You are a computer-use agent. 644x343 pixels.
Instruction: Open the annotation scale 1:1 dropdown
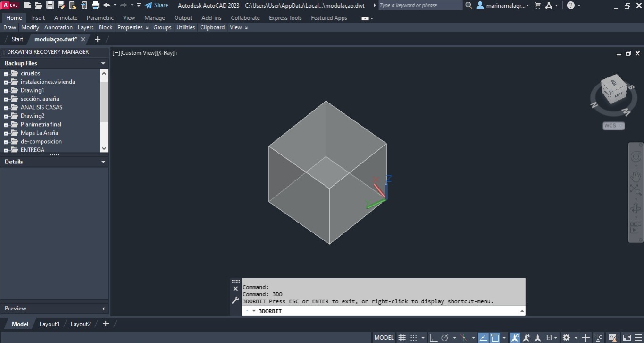pyautogui.click(x=552, y=338)
